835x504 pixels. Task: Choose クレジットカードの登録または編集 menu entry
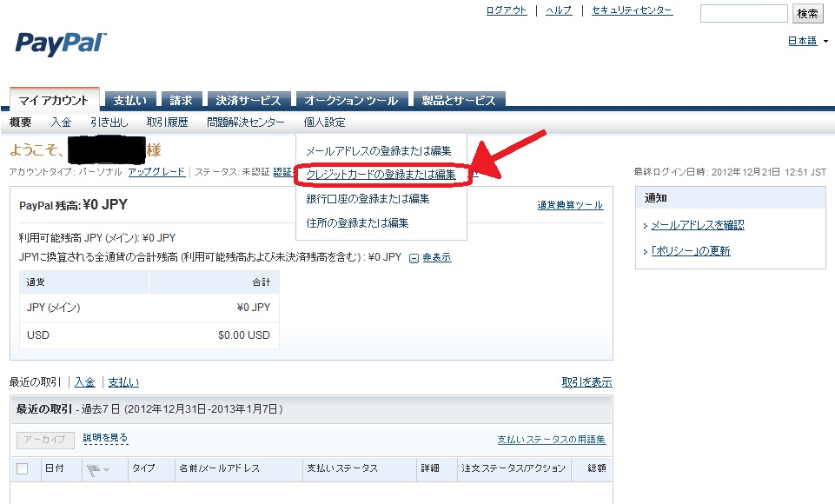pyautogui.click(x=381, y=175)
